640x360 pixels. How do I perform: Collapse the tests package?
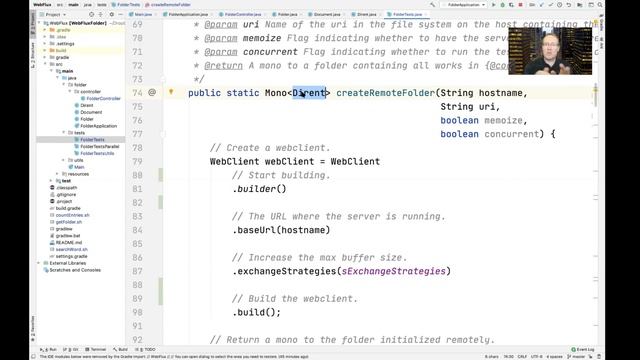click(64, 133)
